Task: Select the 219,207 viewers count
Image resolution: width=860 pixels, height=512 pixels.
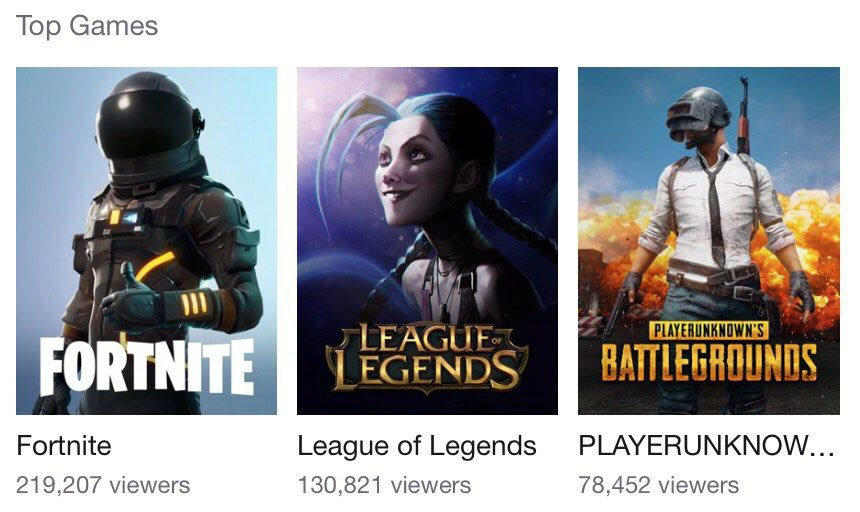Action: pos(103,485)
